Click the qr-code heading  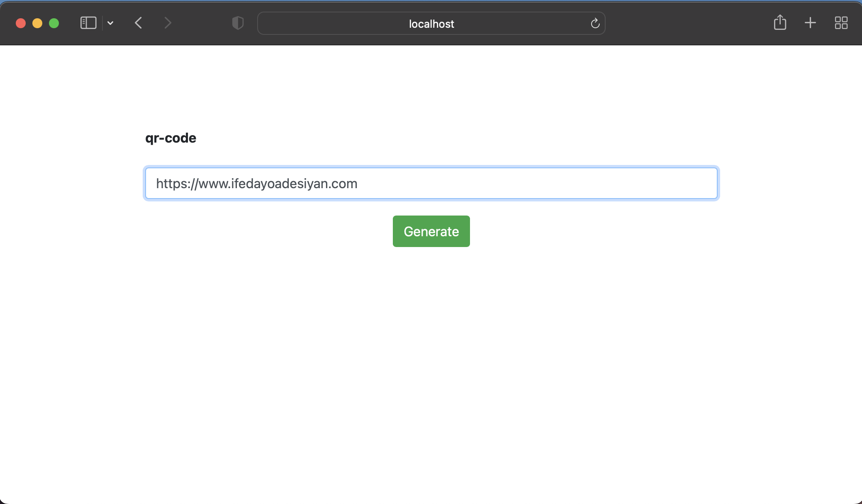click(170, 138)
